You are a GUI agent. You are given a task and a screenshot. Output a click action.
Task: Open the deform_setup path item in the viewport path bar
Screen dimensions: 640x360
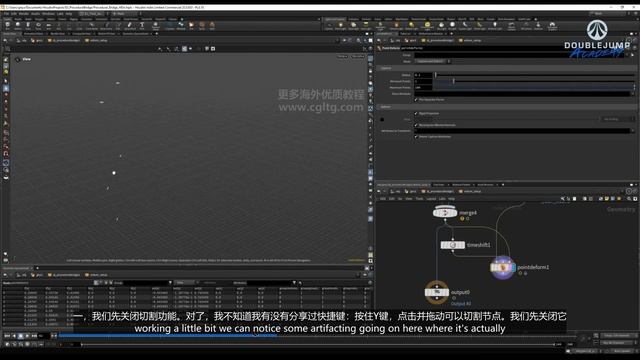pyautogui.click(x=97, y=40)
